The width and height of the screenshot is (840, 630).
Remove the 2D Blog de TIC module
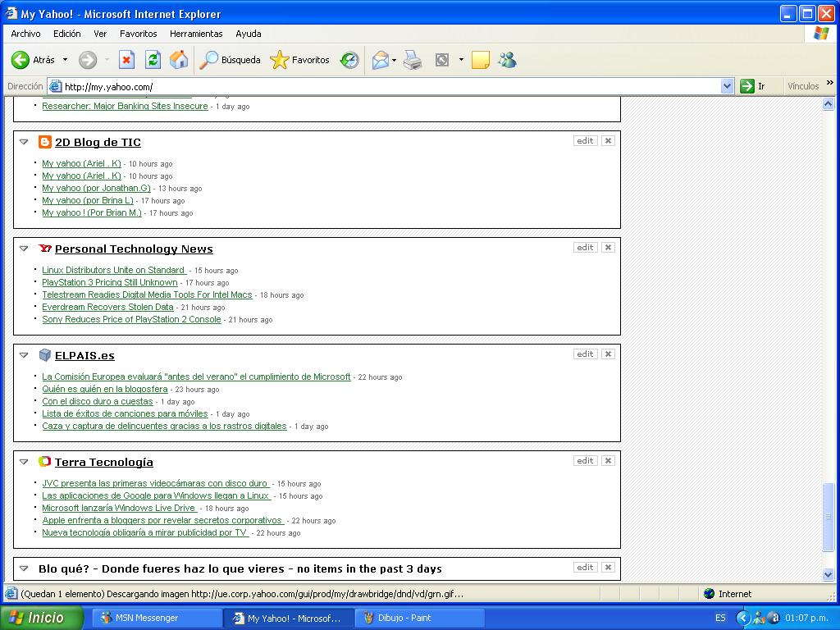[608, 141]
